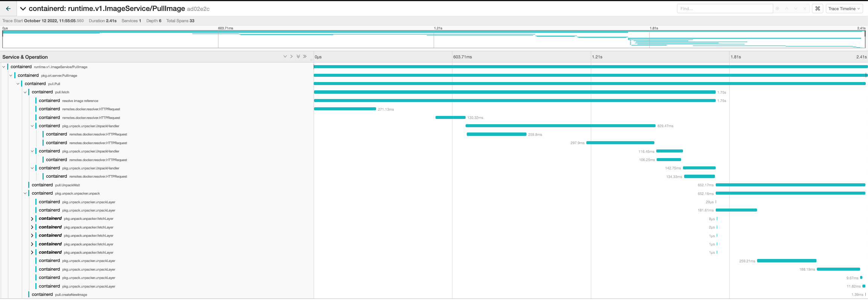Click the "Service & Operation" column header

(x=25, y=57)
